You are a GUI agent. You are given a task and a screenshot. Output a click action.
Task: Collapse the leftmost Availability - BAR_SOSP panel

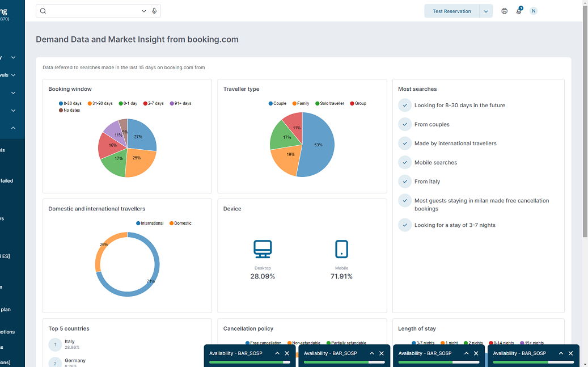coord(277,353)
